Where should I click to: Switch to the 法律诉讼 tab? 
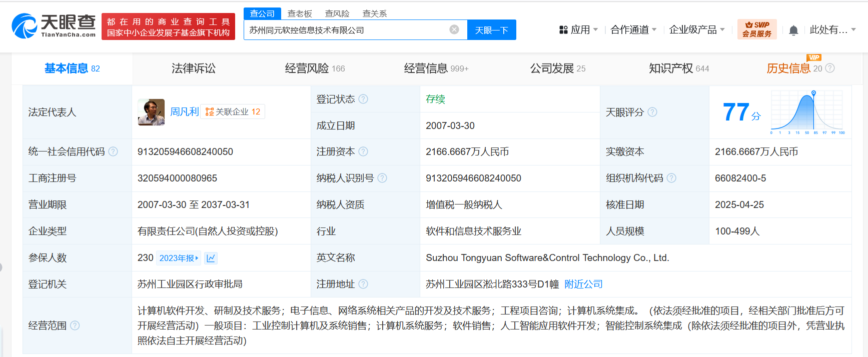tap(194, 68)
